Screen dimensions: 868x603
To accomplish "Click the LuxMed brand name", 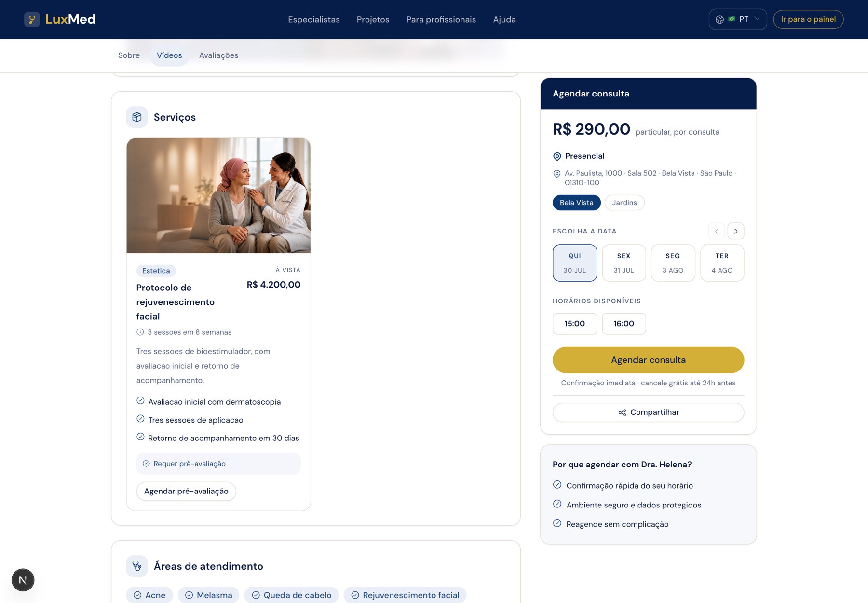I will coord(70,19).
